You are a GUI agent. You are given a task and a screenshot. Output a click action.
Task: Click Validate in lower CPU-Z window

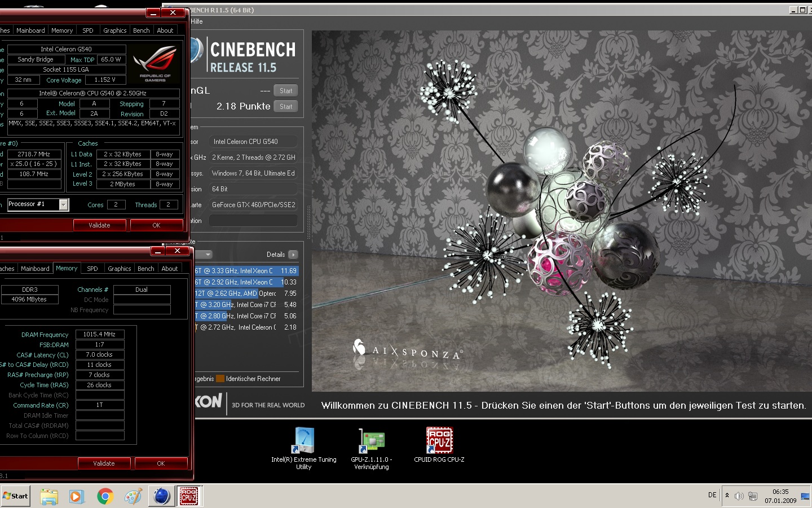(104, 463)
